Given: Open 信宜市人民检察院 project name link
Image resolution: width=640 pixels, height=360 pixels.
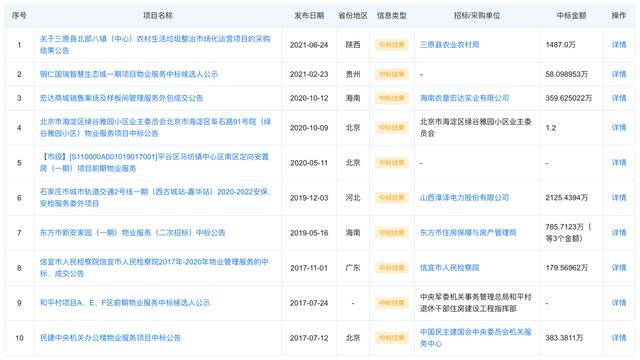Looking at the screenshot, I should [154, 268].
